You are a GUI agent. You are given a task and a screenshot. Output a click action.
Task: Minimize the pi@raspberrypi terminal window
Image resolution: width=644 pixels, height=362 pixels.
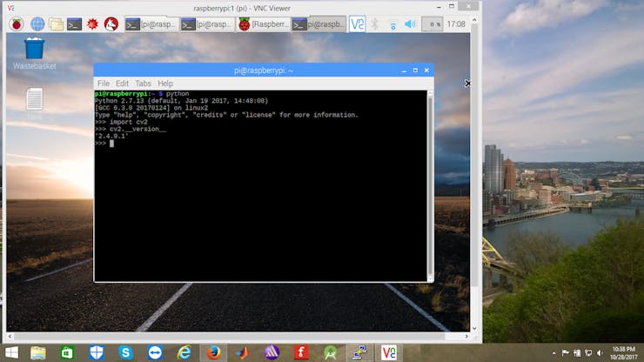(x=404, y=70)
